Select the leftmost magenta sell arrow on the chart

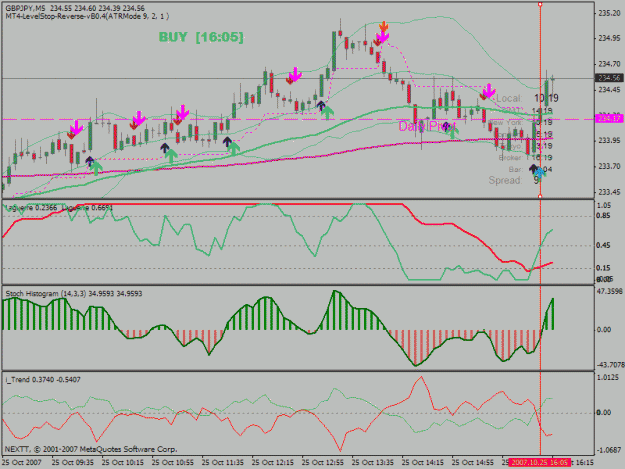[x=76, y=128]
